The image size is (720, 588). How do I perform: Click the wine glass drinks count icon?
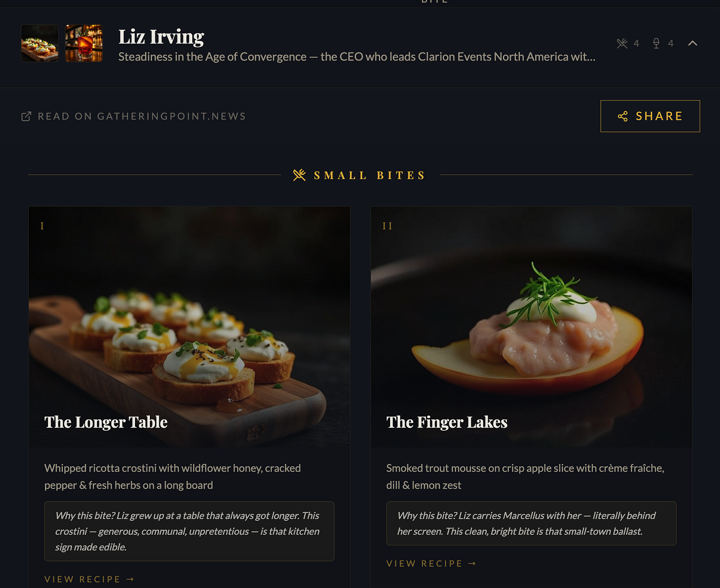(x=656, y=44)
